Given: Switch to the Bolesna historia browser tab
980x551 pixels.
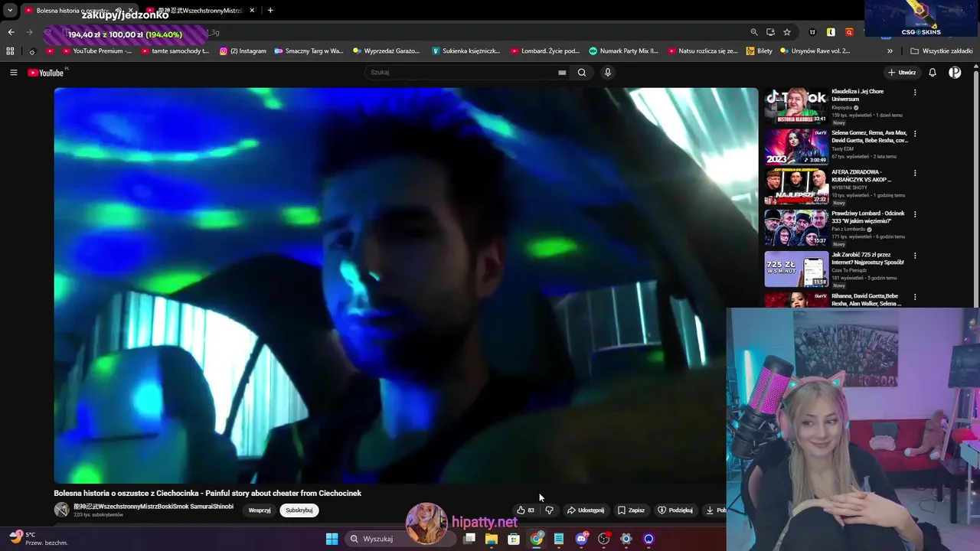Looking at the screenshot, I should (74, 11).
